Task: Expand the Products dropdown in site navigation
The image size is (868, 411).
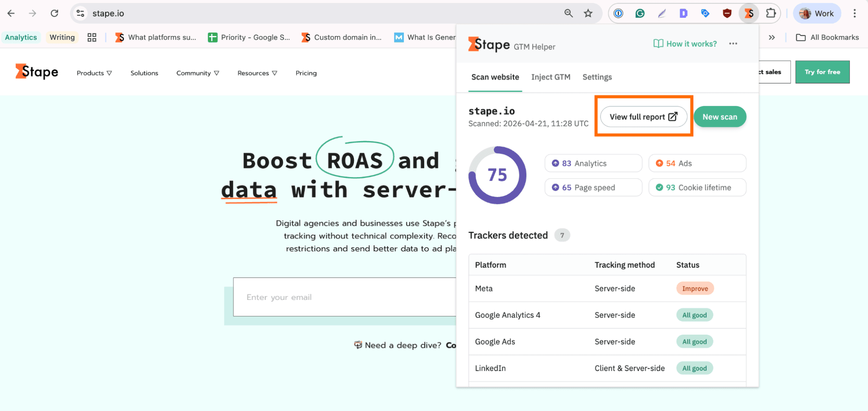Action: (94, 73)
